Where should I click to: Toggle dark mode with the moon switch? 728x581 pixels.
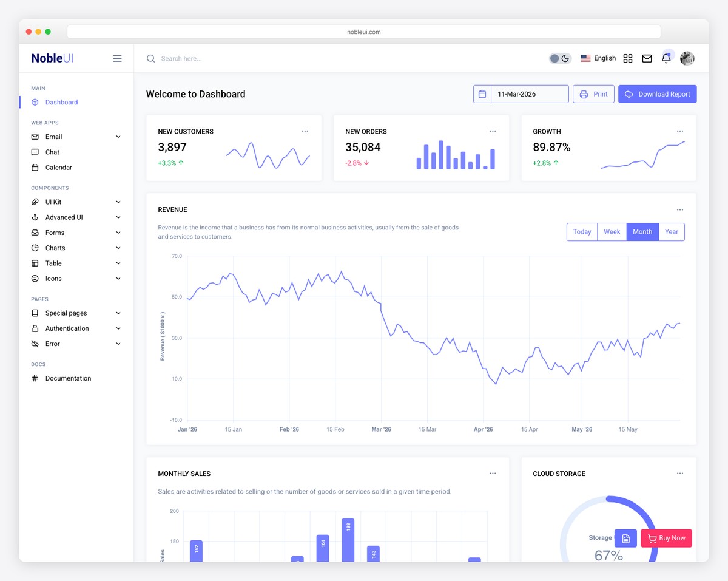564,58
